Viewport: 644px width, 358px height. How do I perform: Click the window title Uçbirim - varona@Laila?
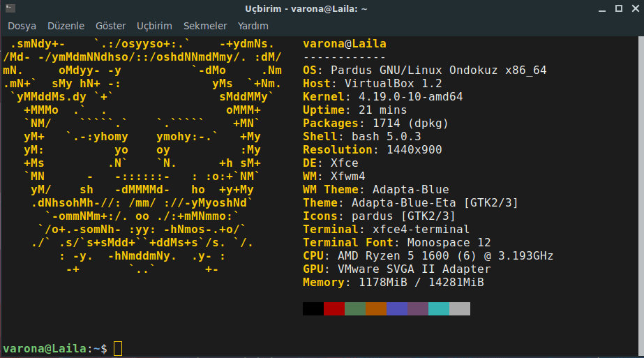tap(306, 8)
